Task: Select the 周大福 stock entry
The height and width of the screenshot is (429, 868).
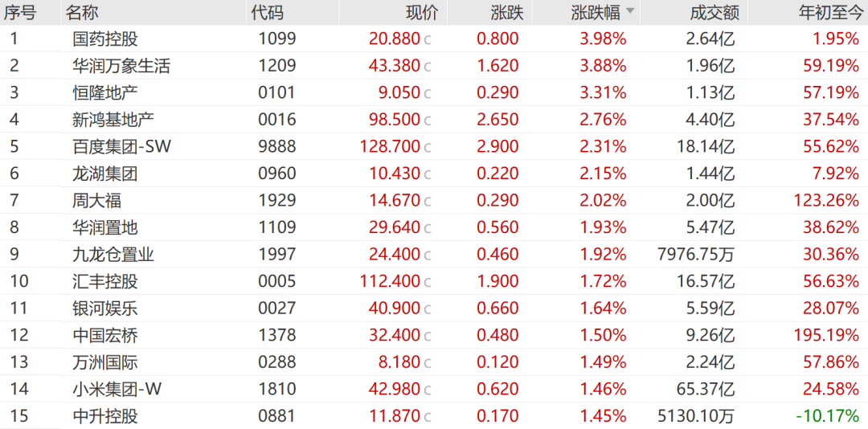Action: tap(96, 200)
